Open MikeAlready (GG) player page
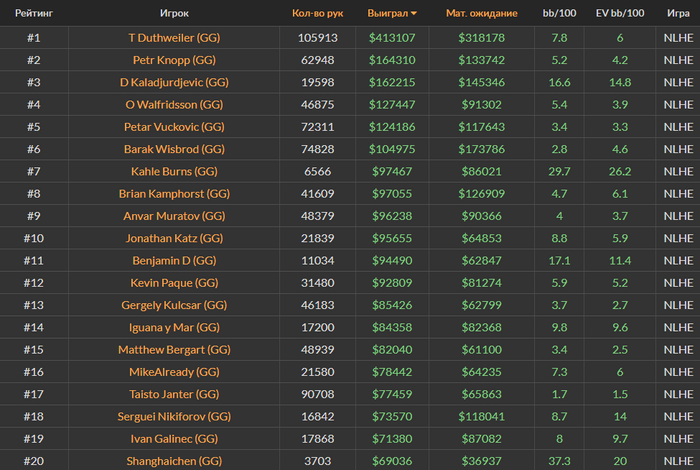The width and height of the screenshot is (700, 470). coord(174,373)
